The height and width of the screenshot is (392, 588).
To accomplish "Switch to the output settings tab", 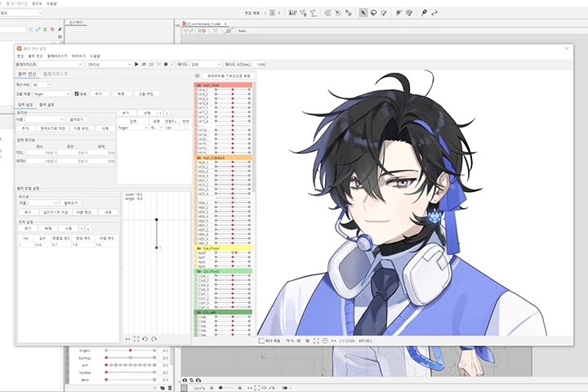I will click(47, 105).
